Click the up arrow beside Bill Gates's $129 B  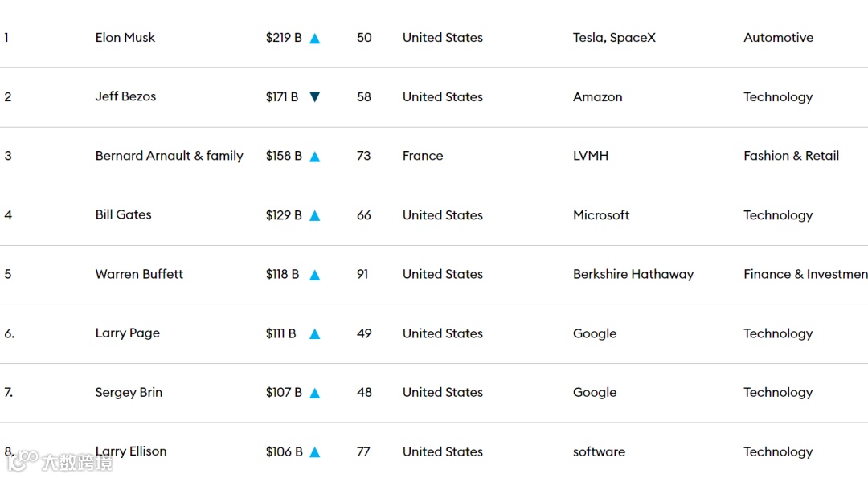click(315, 215)
